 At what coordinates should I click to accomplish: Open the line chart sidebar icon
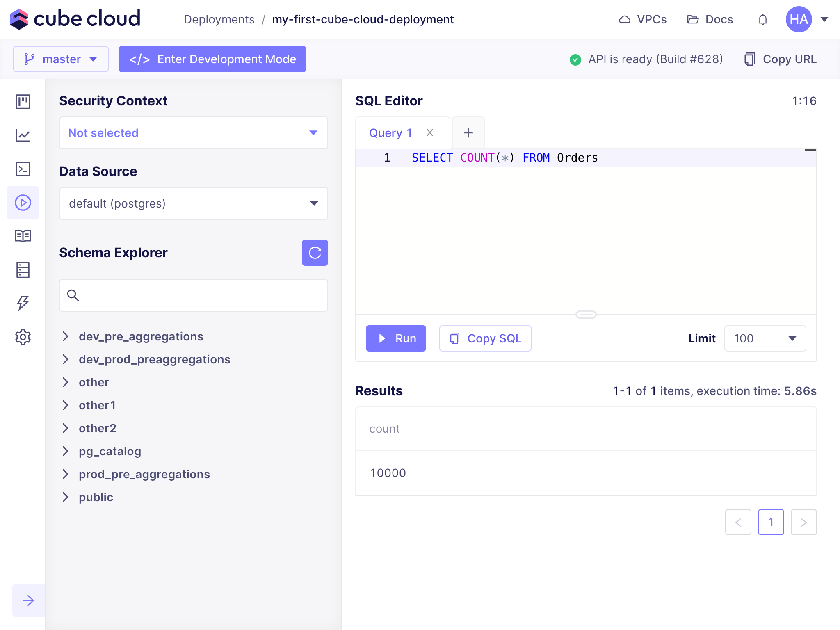click(23, 135)
